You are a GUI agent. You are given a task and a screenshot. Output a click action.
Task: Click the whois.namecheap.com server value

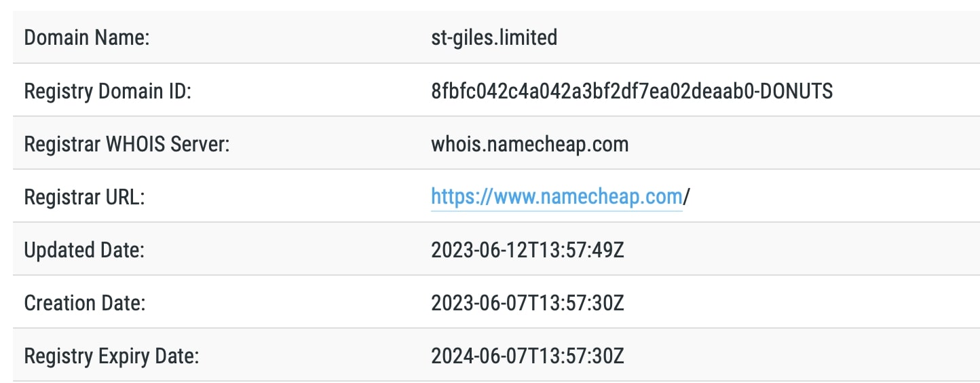pos(530,144)
